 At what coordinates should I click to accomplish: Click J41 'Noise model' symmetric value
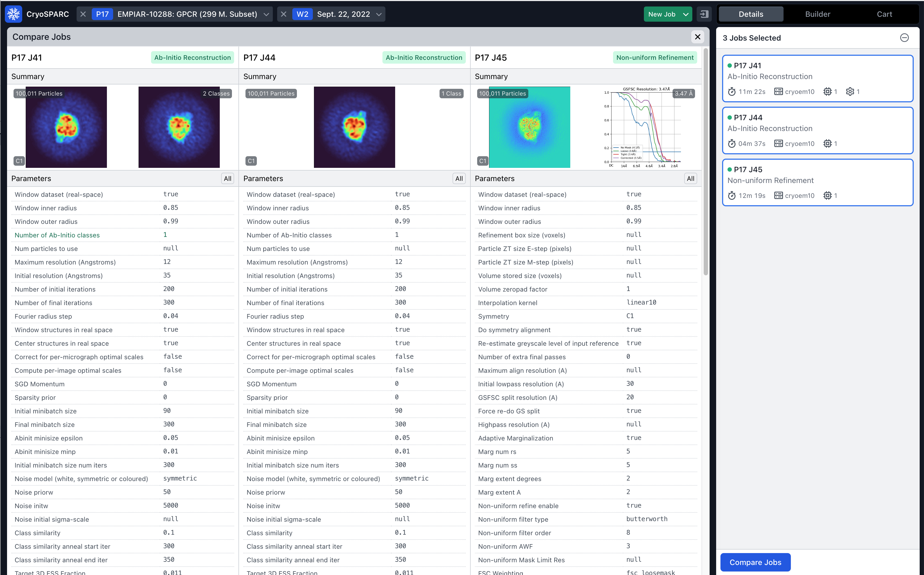coord(180,478)
